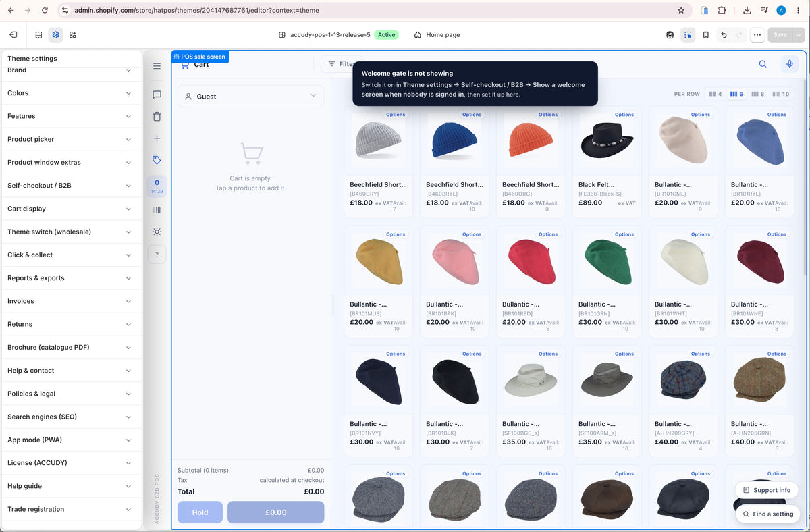Open the Sections panel icon
Image resolution: width=810 pixels, height=532 pixels.
pos(38,35)
